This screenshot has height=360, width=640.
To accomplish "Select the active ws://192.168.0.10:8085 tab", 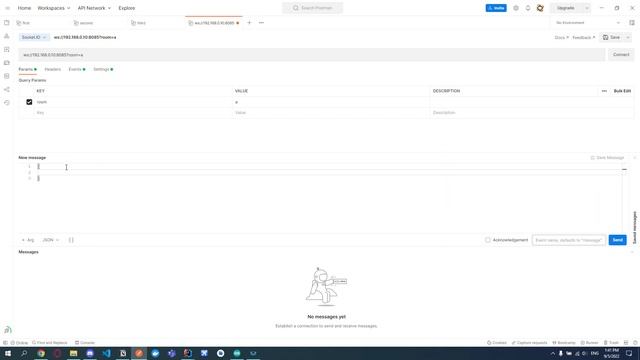I will (214, 23).
